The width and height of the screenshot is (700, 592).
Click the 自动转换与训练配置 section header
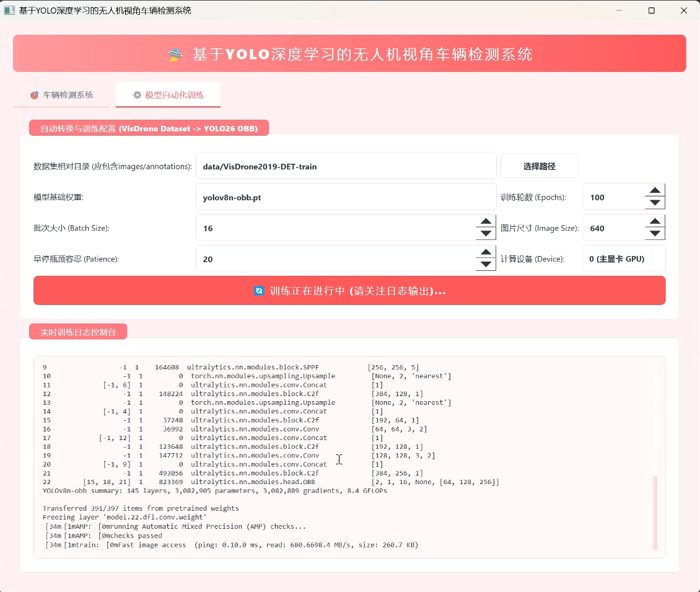[x=149, y=128]
